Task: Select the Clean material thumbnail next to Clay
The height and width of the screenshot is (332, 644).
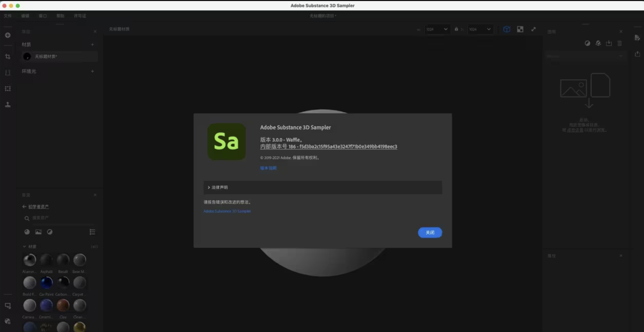Action: (x=80, y=305)
